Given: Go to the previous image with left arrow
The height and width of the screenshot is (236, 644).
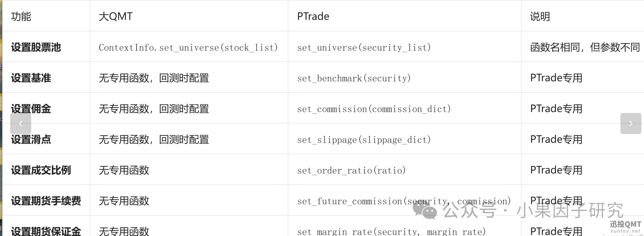Looking at the screenshot, I should 21,124.
